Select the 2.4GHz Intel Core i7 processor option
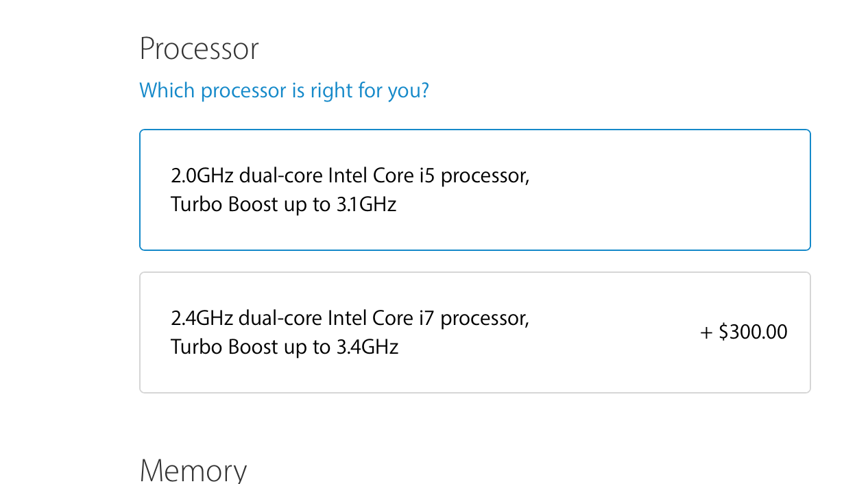The image size is (868, 484). point(474,332)
